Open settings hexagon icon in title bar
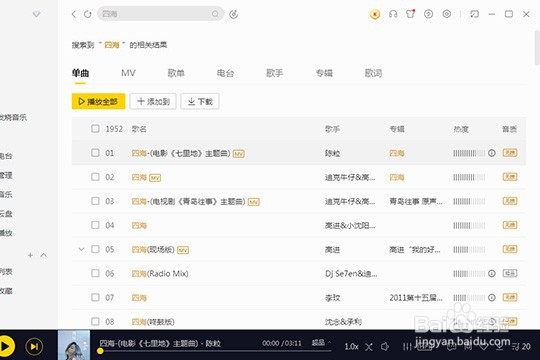This screenshot has height=360, width=540. point(447,14)
